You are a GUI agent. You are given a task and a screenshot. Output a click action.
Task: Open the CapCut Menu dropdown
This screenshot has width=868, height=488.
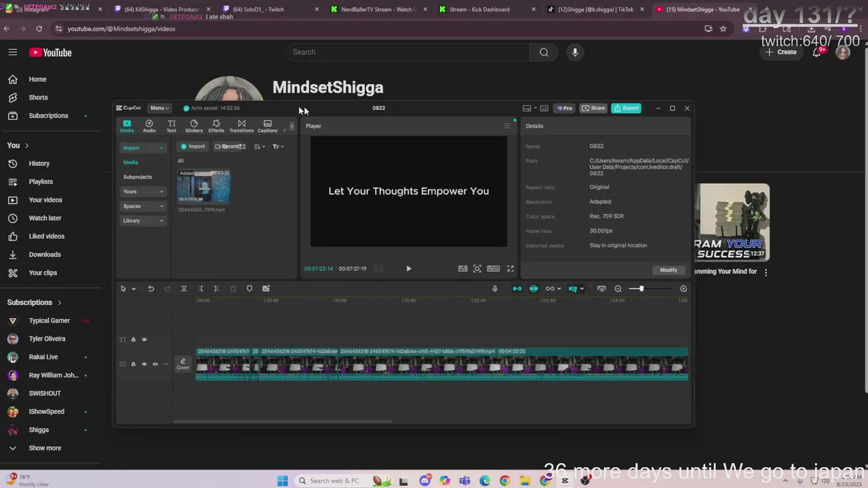point(159,108)
